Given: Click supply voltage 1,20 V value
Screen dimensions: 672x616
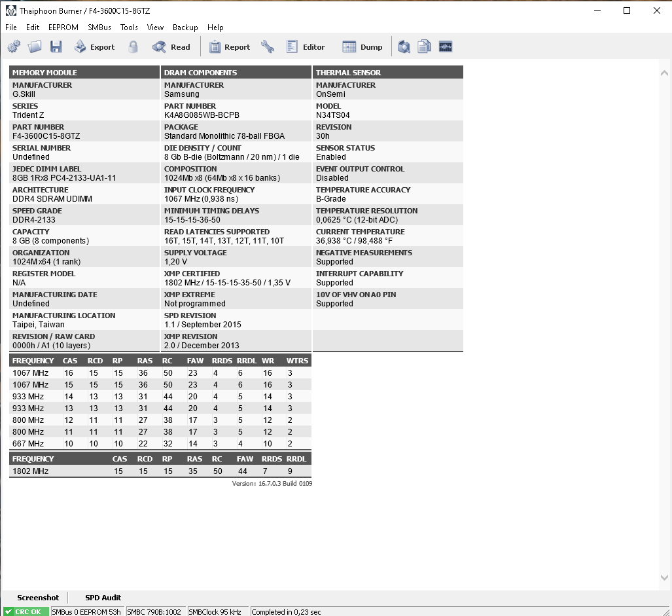Looking at the screenshot, I should click(x=176, y=261).
